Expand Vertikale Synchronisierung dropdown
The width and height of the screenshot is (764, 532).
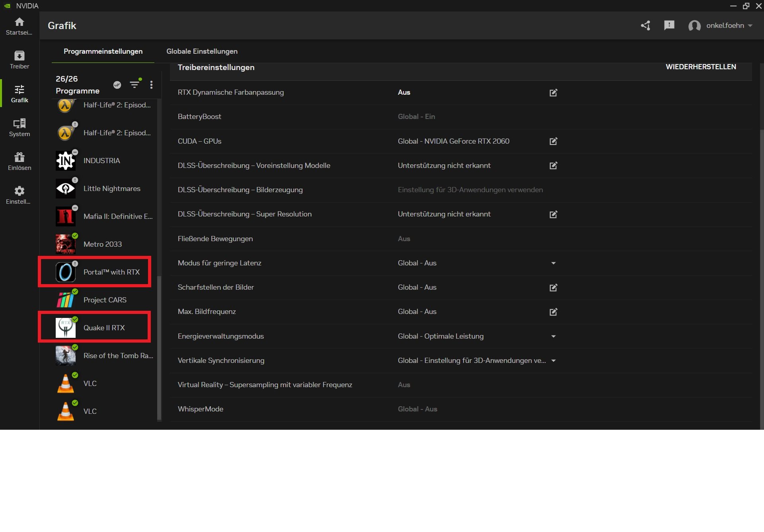coord(553,361)
